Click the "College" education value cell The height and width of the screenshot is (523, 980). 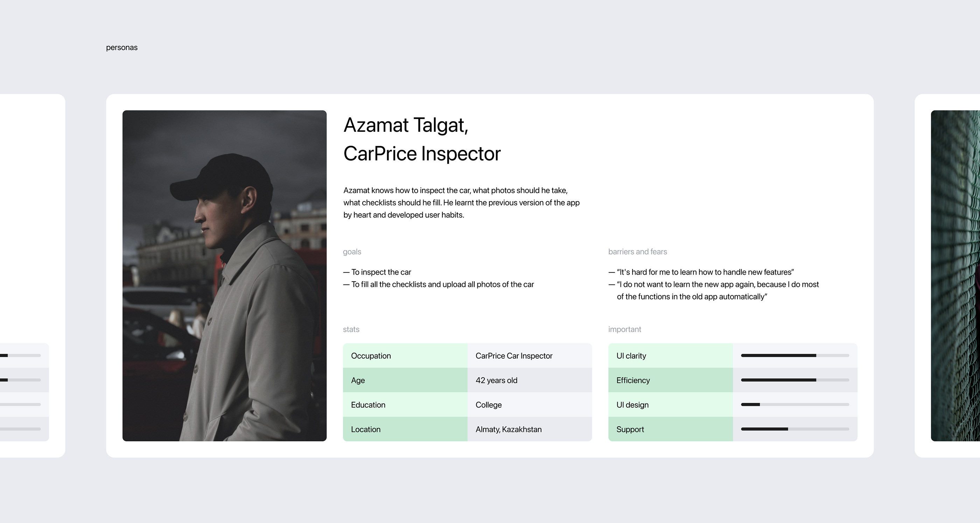tap(489, 405)
